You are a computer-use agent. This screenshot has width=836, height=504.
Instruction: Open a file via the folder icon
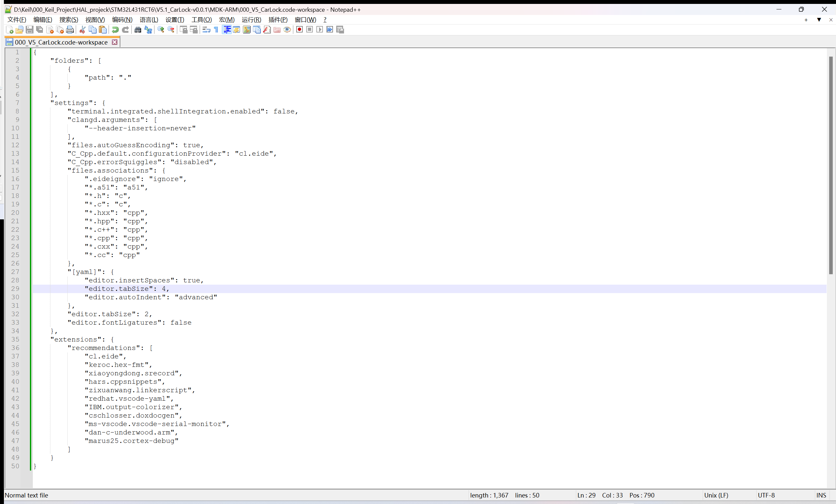pos(19,30)
